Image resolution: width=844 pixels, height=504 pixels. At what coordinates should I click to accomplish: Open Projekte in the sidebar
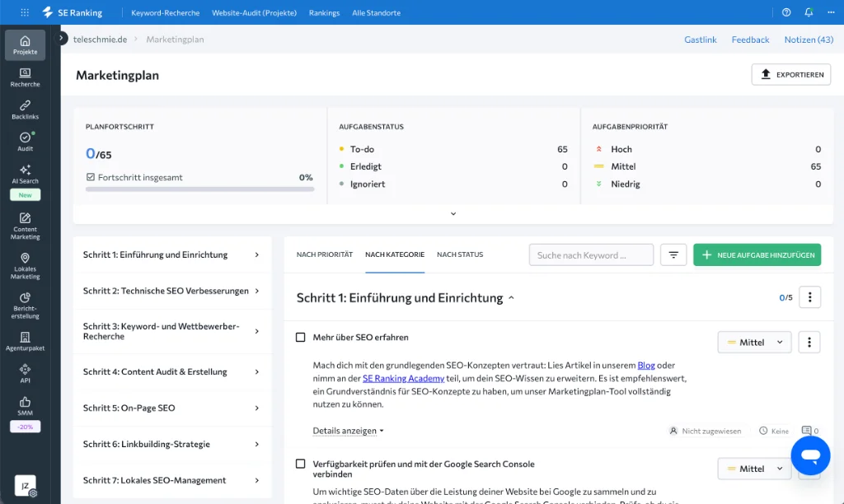[26, 45]
